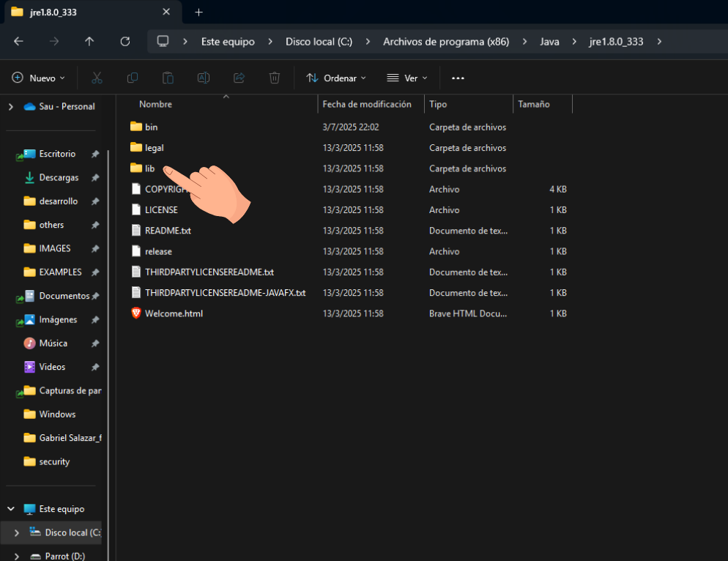Click the Cut scissors icon
This screenshot has height=561, width=728.
pos(97,78)
